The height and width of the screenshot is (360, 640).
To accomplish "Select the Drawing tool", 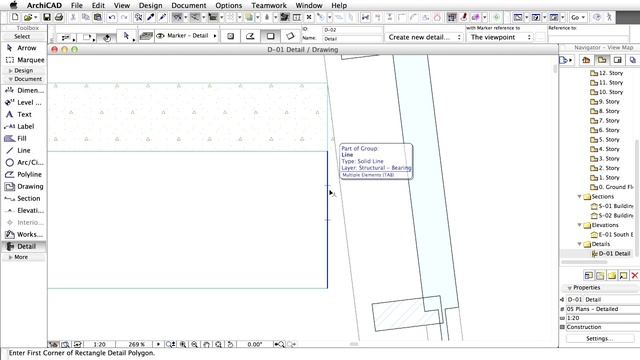I will (x=24, y=186).
